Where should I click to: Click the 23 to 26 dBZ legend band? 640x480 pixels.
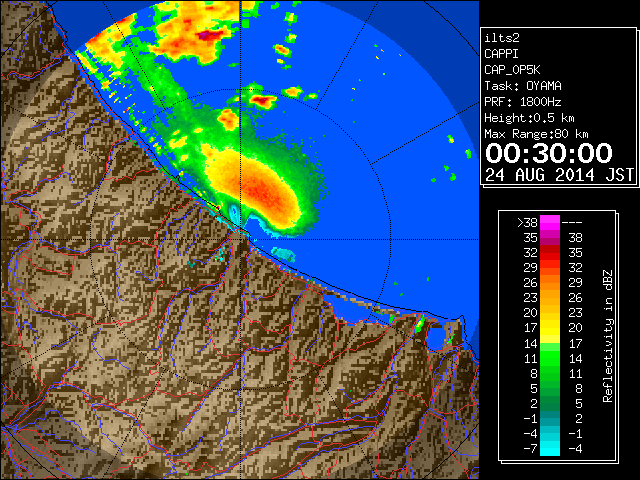tap(550, 298)
